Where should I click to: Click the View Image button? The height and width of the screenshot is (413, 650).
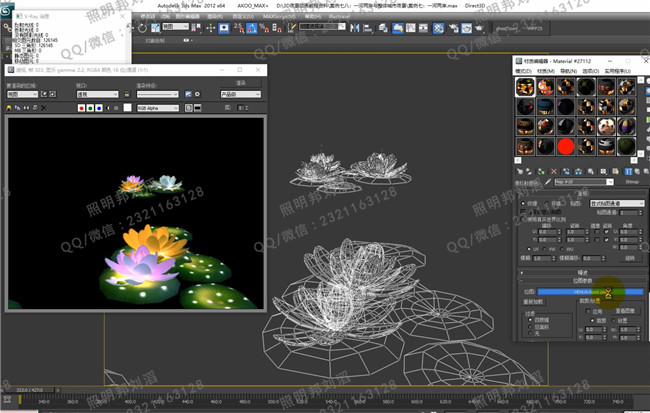(x=625, y=311)
